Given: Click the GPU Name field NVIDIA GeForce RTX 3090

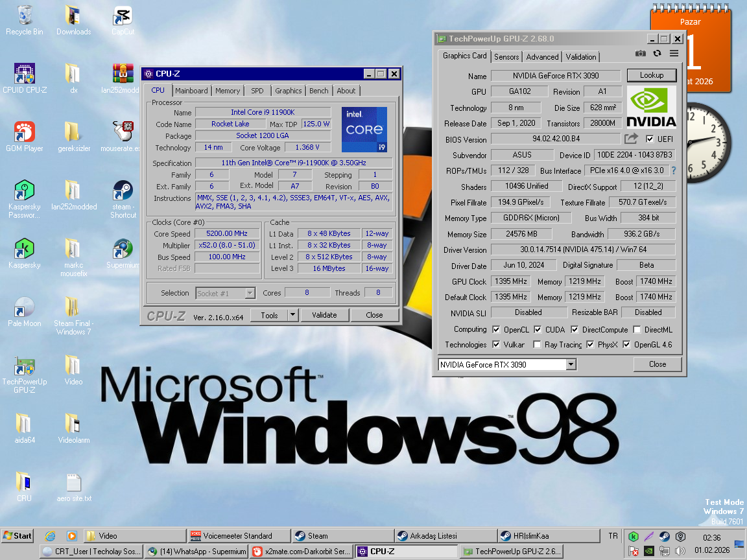Looking at the screenshot, I should click(x=556, y=76).
